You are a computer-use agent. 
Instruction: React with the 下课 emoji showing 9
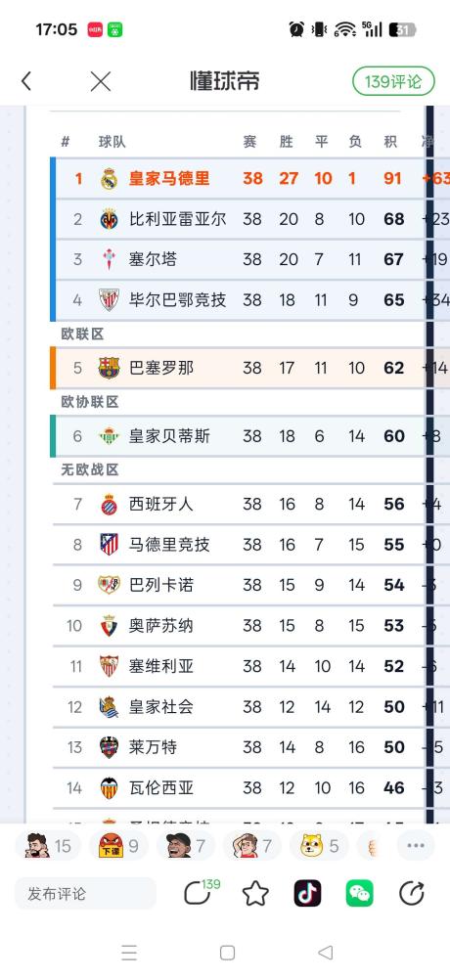[118, 846]
